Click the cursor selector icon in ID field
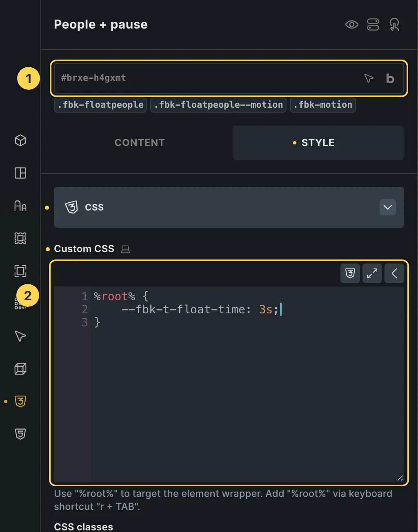The height and width of the screenshot is (532, 418). (x=369, y=78)
